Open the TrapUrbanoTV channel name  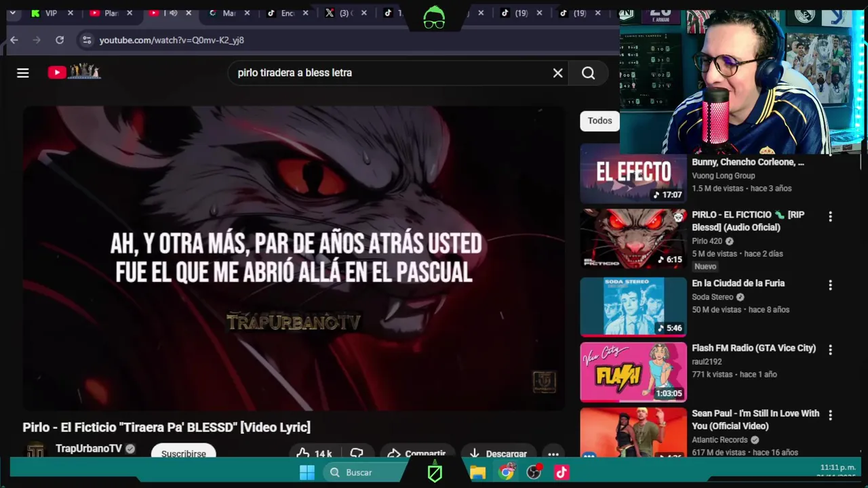(88, 449)
